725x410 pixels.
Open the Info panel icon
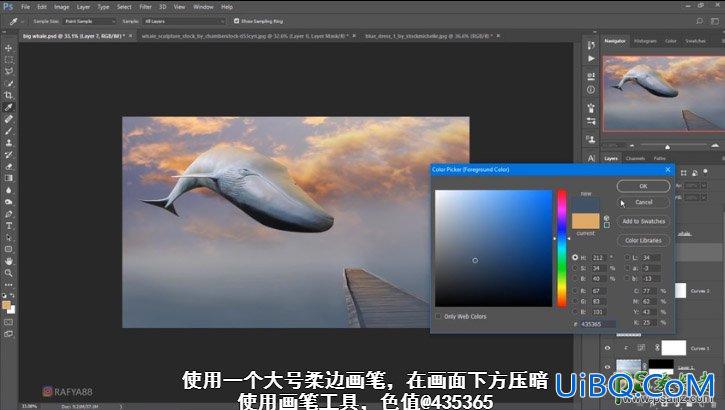pos(591,90)
